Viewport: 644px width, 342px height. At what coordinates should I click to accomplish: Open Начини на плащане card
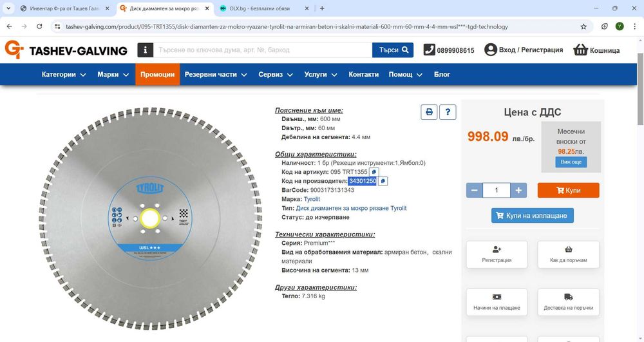click(x=497, y=302)
